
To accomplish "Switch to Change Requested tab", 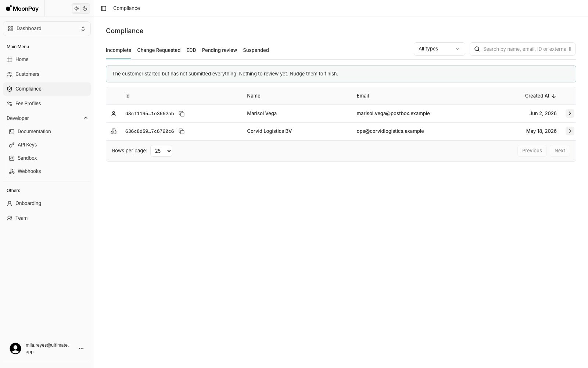I will coord(159,50).
